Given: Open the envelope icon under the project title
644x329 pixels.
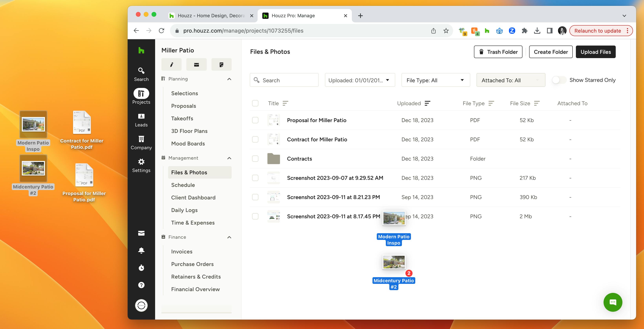Looking at the screenshot, I should (x=196, y=64).
